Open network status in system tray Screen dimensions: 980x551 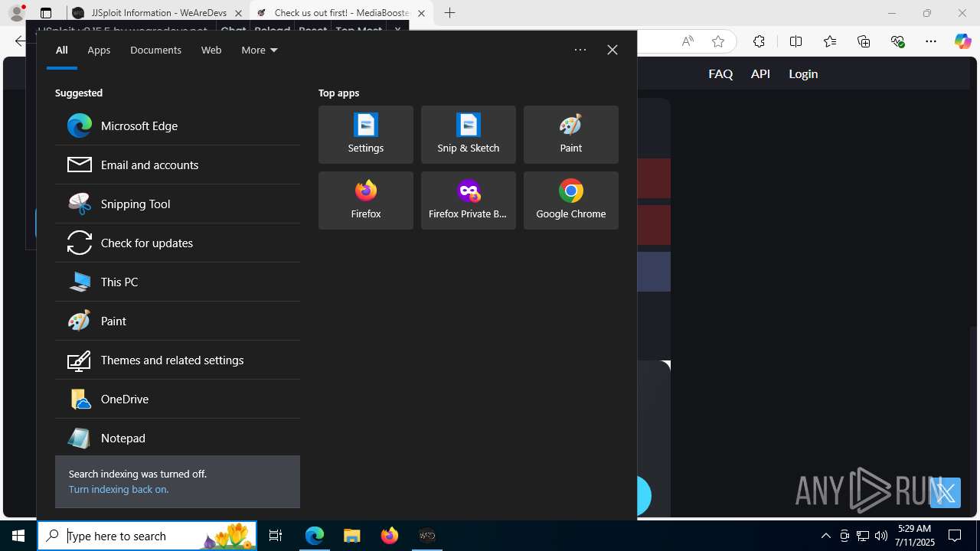(x=863, y=536)
